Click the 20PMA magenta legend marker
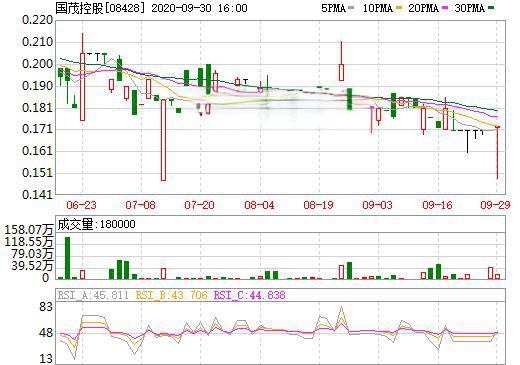The height and width of the screenshot is (365, 520). point(445,7)
